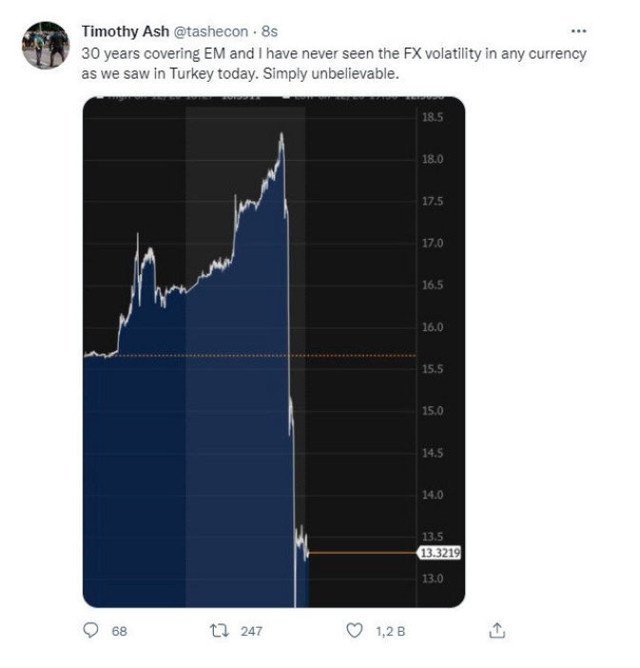Click the reply count 68
The height and width of the screenshot is (668, 640).
(120, 632)
